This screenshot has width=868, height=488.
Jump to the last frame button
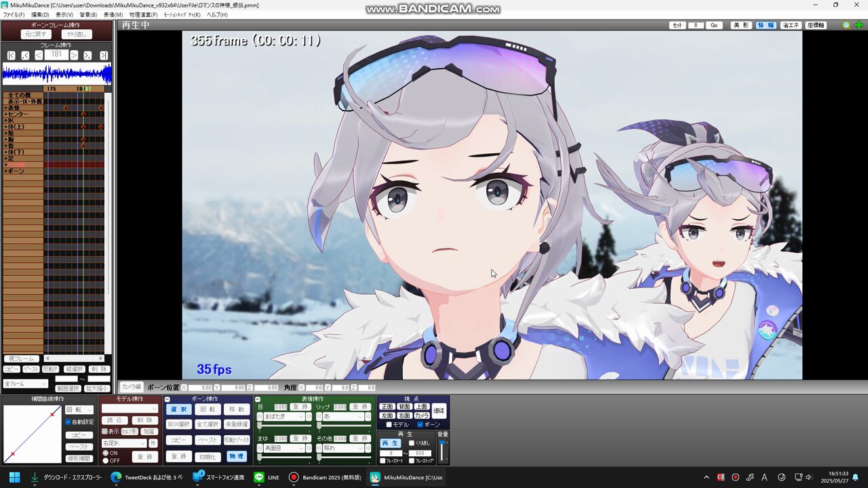pyautogui.click(x=104, y=55)
